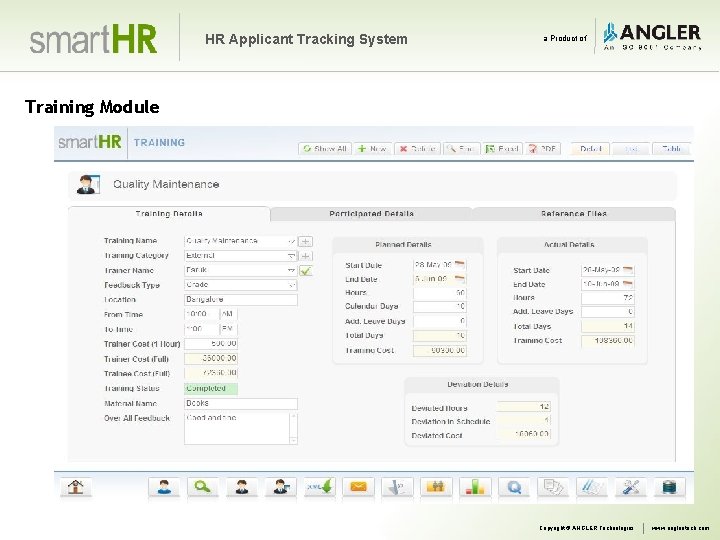Click the database cylinder icon
The width and height of the screenshot is (720, 540).
670,487
